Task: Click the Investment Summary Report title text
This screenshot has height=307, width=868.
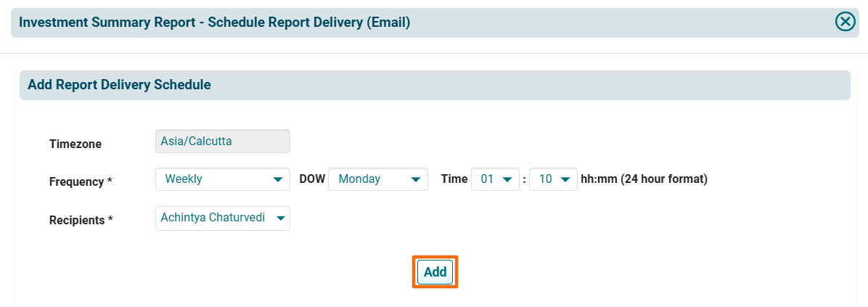Action: coord(214,22)
